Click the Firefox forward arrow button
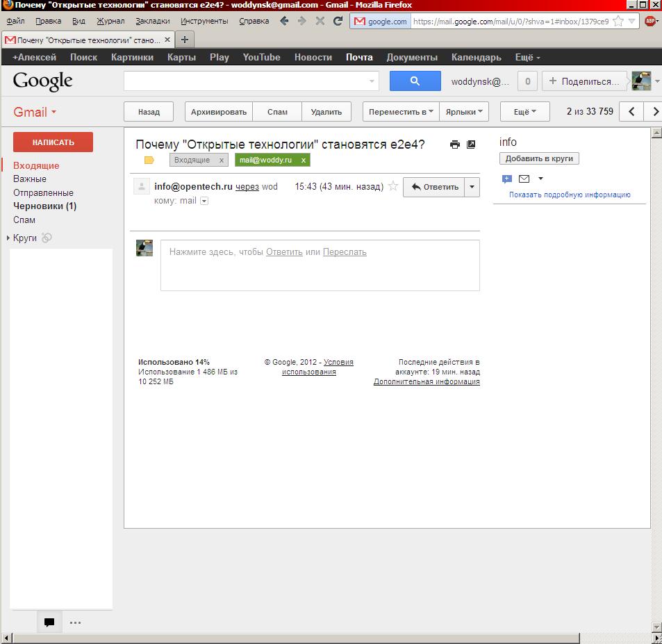662x644 pixels. (301, 21)
